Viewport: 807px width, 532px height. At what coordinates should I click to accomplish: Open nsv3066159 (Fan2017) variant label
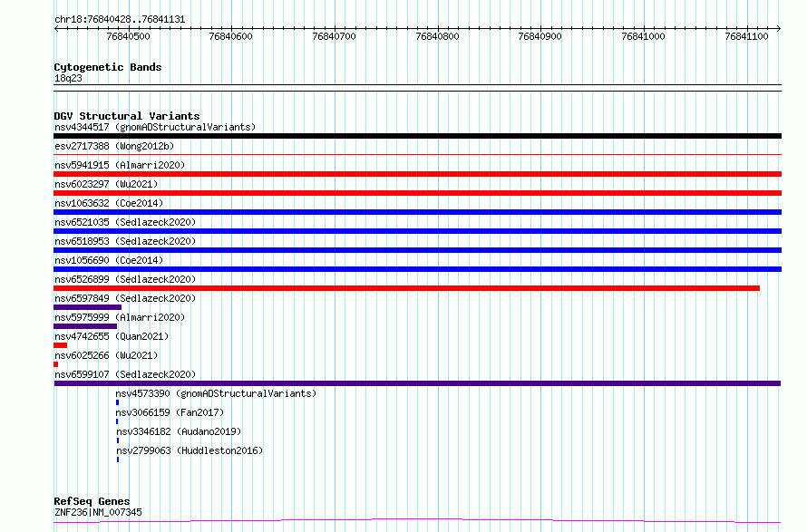170,412
